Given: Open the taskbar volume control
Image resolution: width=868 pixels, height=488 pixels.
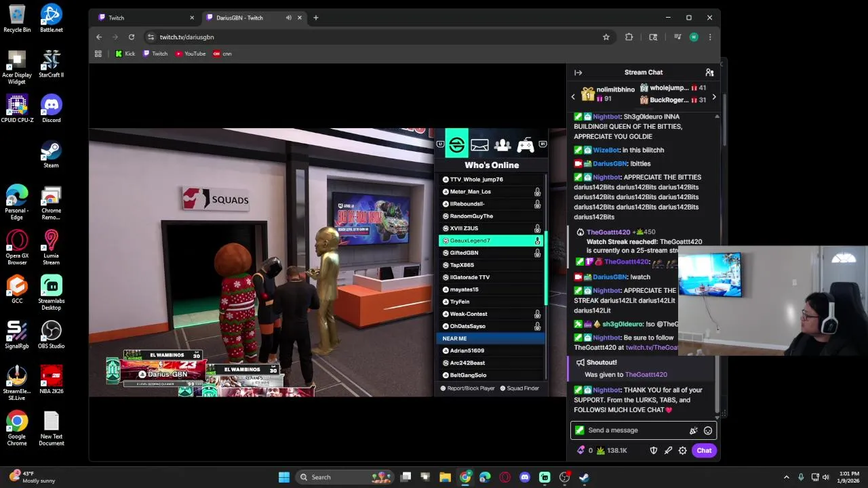Looking at the screenshot, I should (x=827, y=477).
